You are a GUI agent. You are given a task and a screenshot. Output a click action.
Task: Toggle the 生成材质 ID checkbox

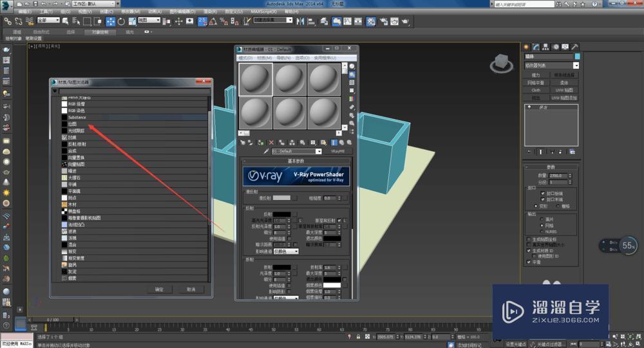click(529, 250)
